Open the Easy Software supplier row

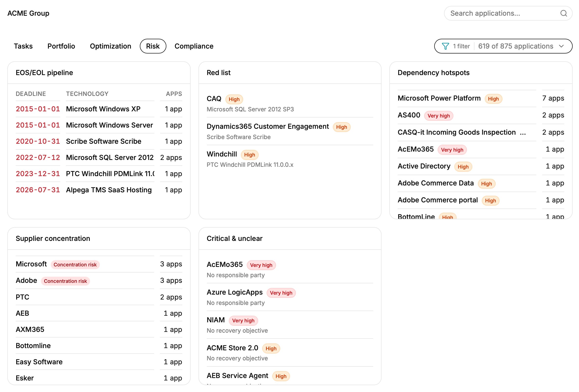coord(99,362)
